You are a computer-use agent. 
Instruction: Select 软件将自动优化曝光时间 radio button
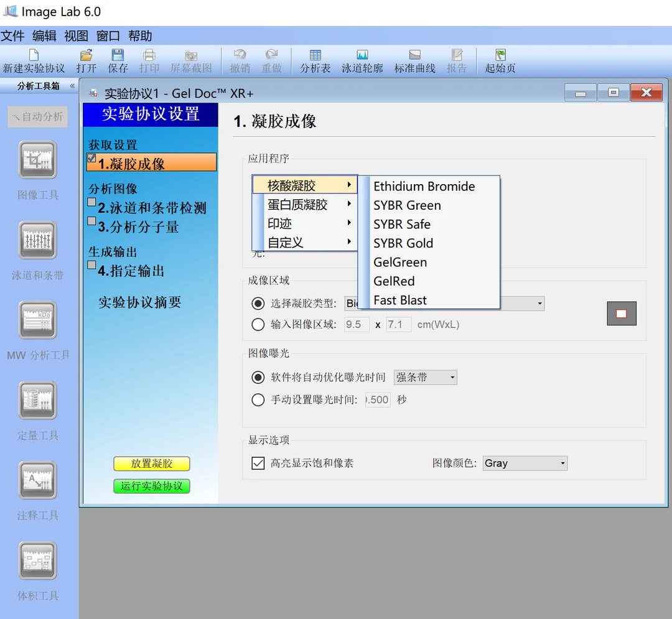pyautogui.click(x=258, y=377)
